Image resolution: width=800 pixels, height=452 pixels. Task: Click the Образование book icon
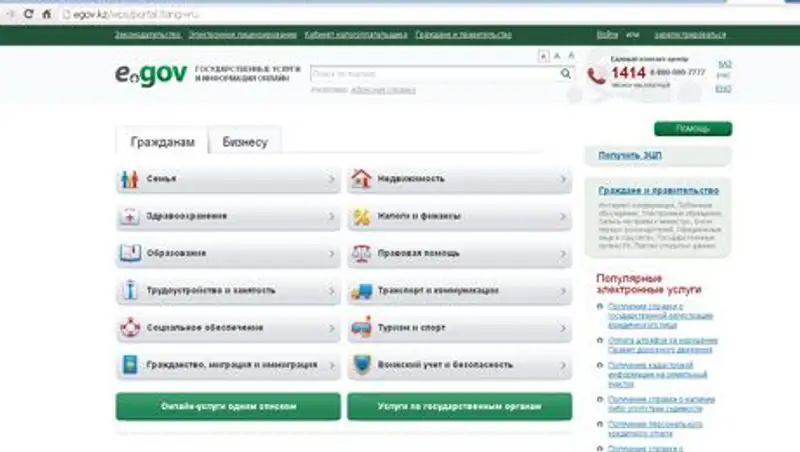click(x=130, y=253)
